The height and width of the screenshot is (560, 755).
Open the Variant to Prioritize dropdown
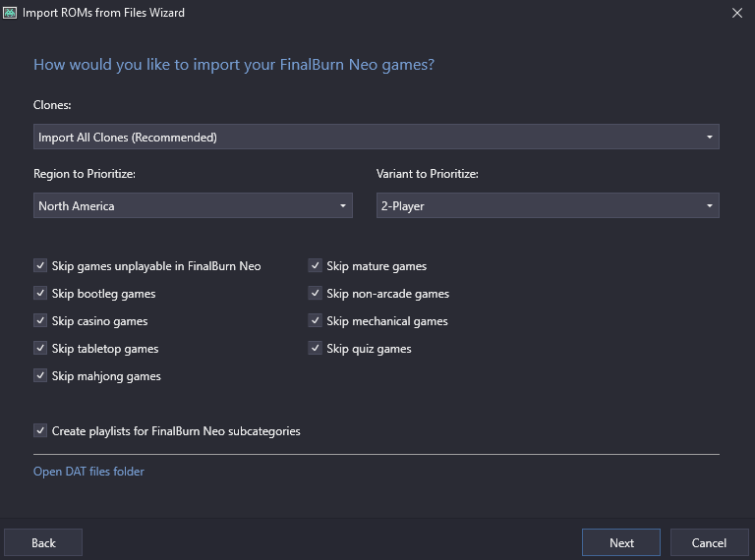click(x=548, y=205)
